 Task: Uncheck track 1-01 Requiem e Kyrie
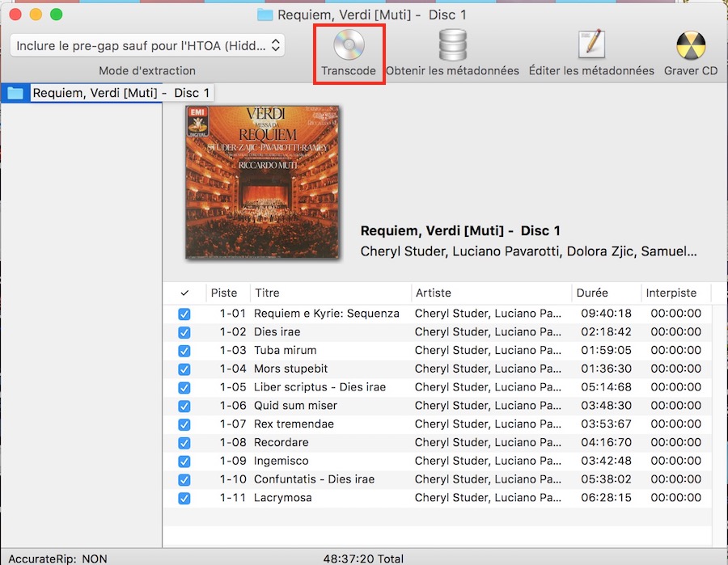[x=184, y=314]
